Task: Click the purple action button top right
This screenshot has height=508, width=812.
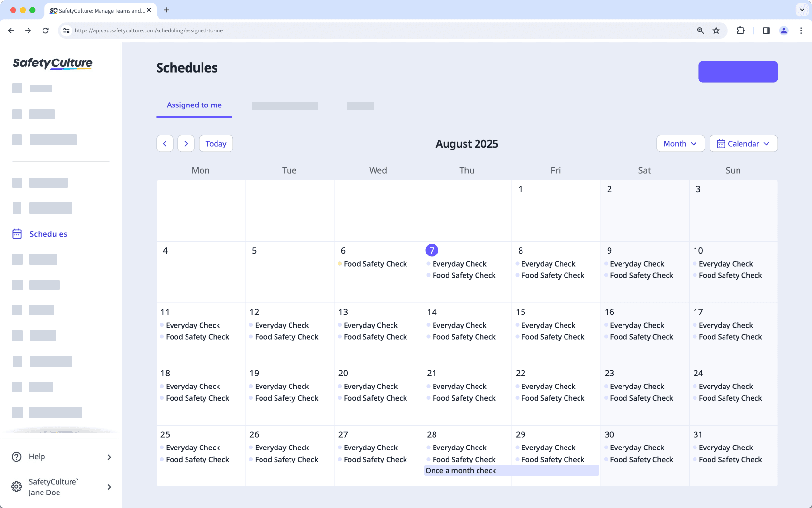Action: tap(738, 72)
